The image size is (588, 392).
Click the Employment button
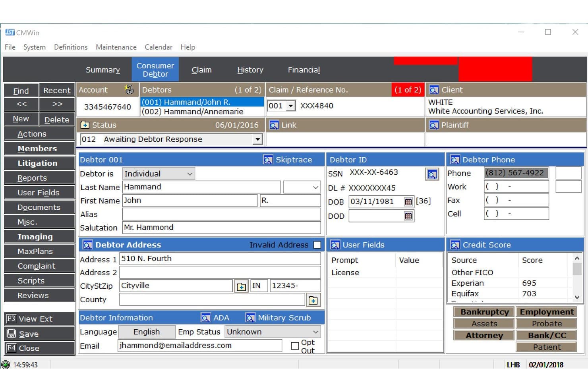(x=547, y=312)
